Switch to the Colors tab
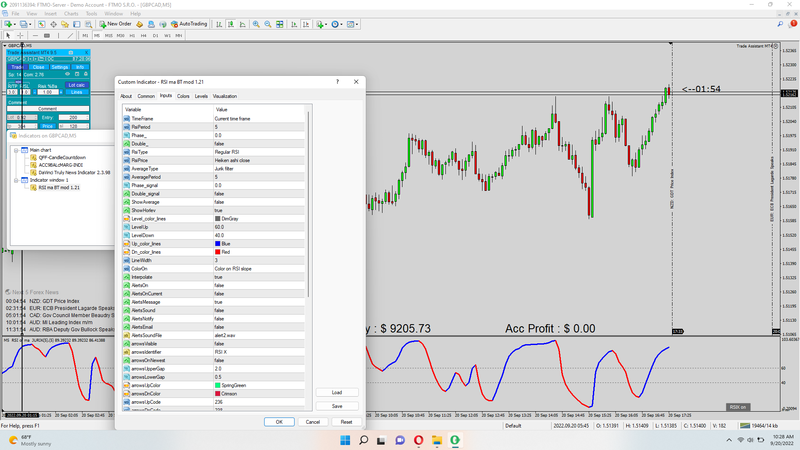This screenshot has width=800, height=450. 184,96
